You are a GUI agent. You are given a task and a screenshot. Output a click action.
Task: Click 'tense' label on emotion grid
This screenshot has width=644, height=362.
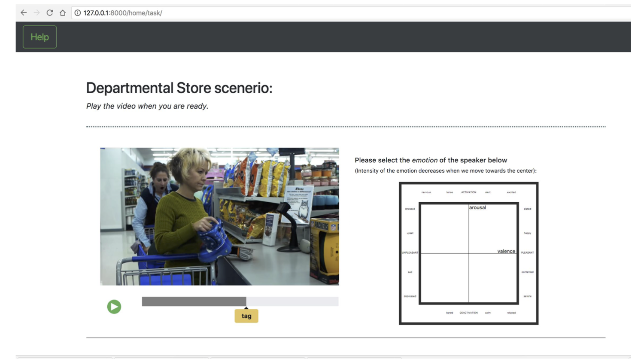pos(450,192)
